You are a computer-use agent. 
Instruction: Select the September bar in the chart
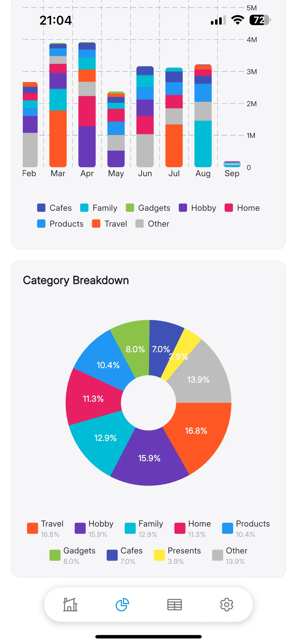[232, 164]
